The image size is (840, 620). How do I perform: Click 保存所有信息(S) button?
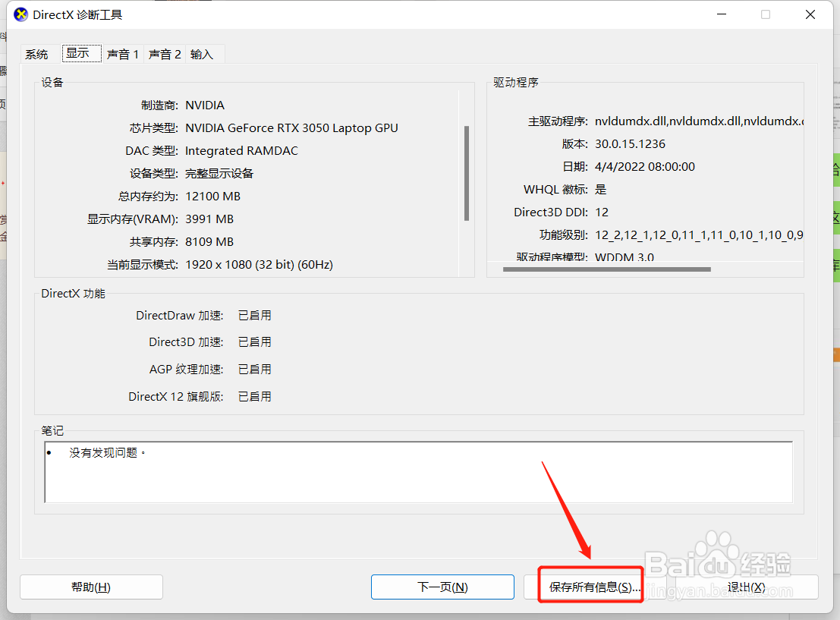coord(595,587)
